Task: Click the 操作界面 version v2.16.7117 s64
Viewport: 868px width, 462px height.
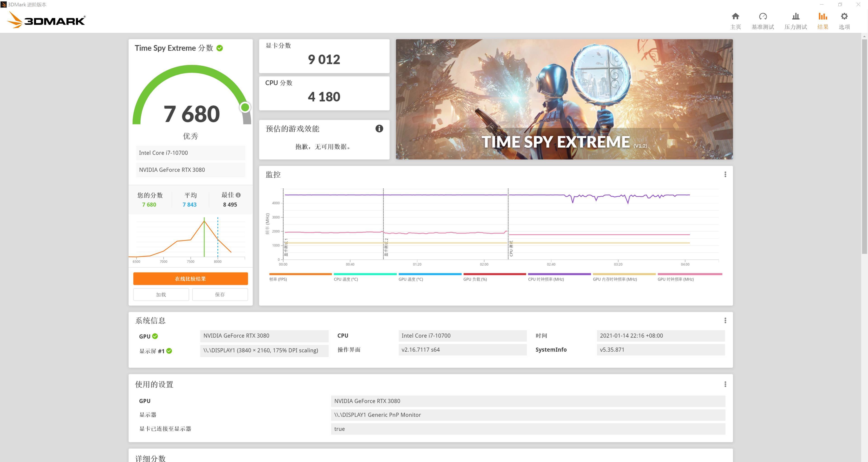Action: click(462, 350)
